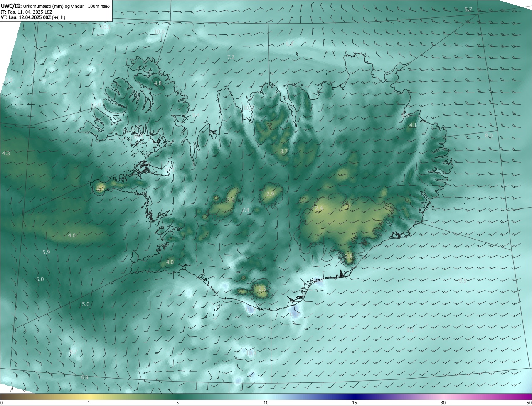Click the 2.9 value on Hofsjökull glacier
The height and width of the screenshot is (406, 532).
point(270,194)
